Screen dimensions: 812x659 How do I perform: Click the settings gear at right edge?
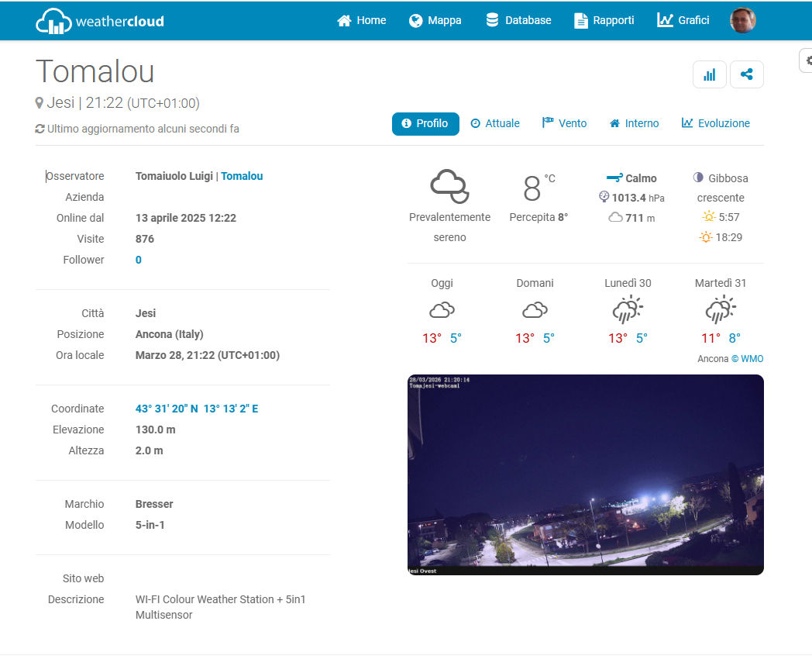pyautogui.click(x=807, y=60)
